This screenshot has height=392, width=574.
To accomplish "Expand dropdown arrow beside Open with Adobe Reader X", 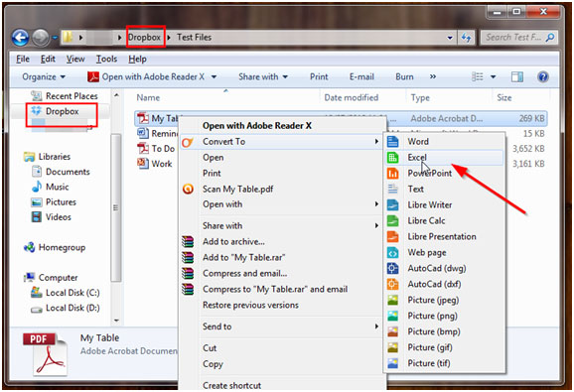I will [x=214, y=76].
